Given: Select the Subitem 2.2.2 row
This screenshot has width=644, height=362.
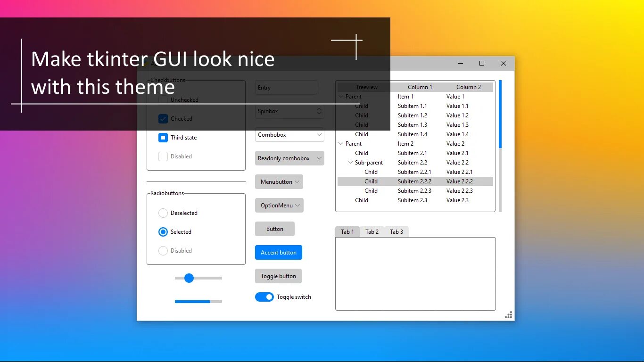Looking at the screenshot, I should tap(415, 181).
